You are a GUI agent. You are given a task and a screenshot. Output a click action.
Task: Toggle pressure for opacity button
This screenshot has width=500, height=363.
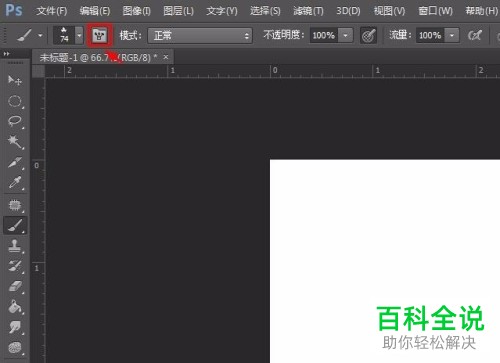pyautogui.click(x=368, y=35)
